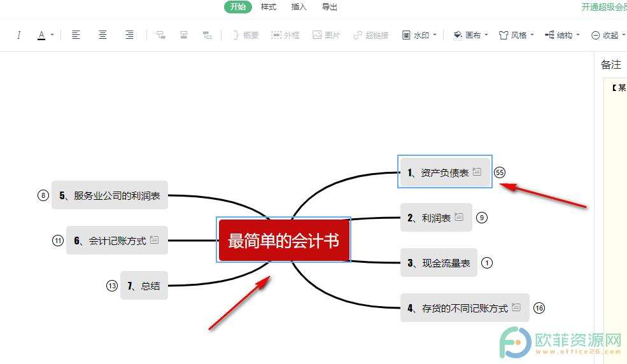Select the node 7、总结

pyautogui.click(x=144, y=285)
